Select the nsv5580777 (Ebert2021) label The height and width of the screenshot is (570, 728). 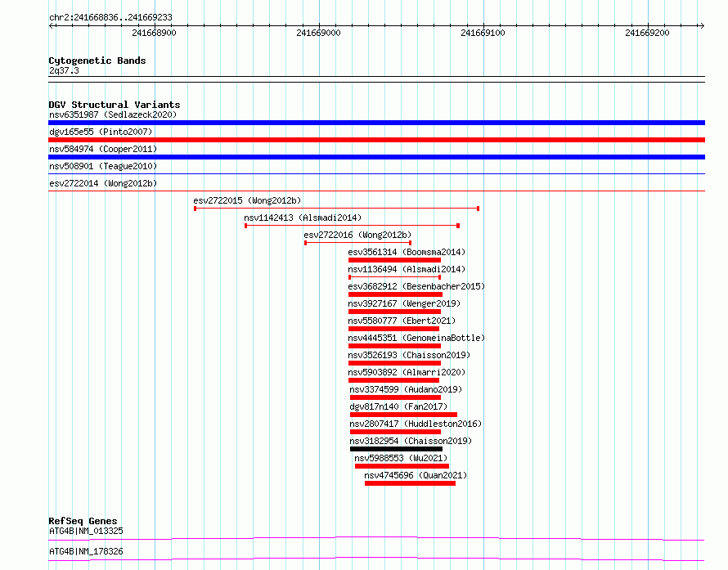pos(402,321)
